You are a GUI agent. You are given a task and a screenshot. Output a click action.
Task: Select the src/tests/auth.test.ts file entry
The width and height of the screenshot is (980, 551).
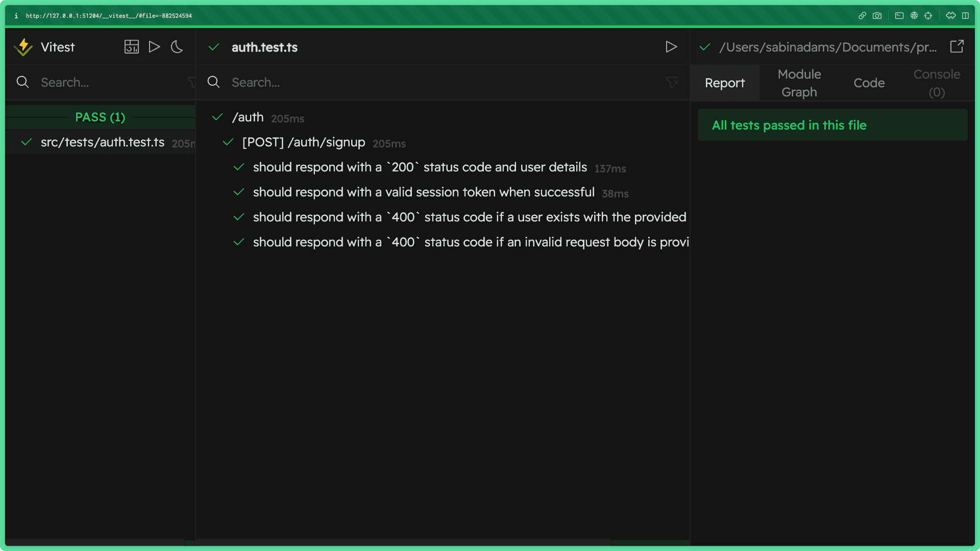click(x=102, y=142)
